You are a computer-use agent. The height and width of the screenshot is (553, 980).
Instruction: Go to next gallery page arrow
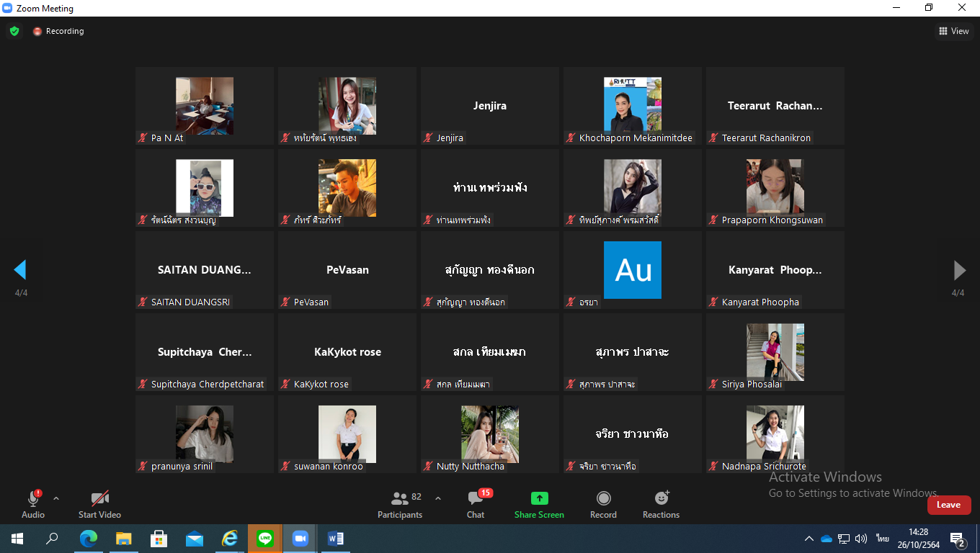pos(959,270)
